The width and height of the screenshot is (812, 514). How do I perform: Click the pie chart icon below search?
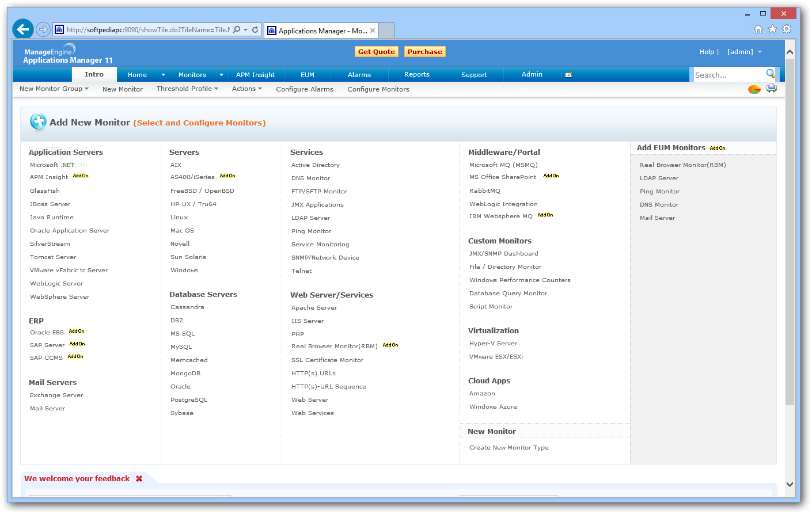pos(754,89)
